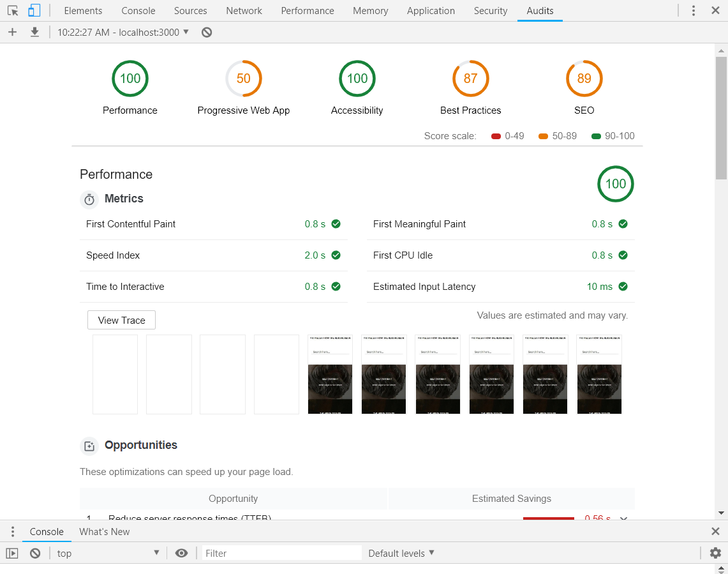Open the Sources tab
Image resolution: width=728 pixels, height=574 pixels.
190,11
